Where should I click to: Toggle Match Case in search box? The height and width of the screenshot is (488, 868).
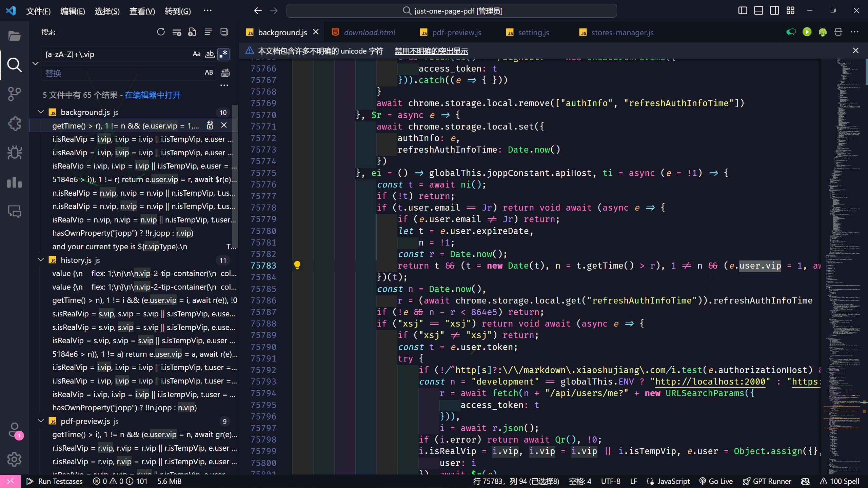click(x=196, y=54)
